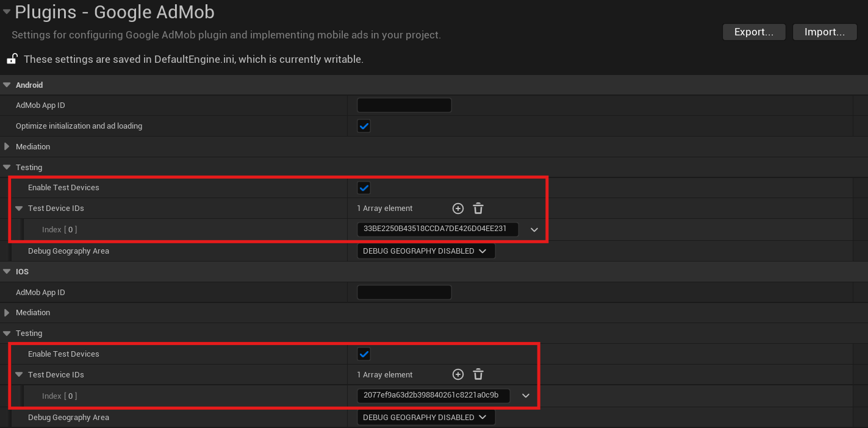Screen dimensions: 868x428
Task: Remove all iOS Test Device IDs elements
Action: (478, 374)
